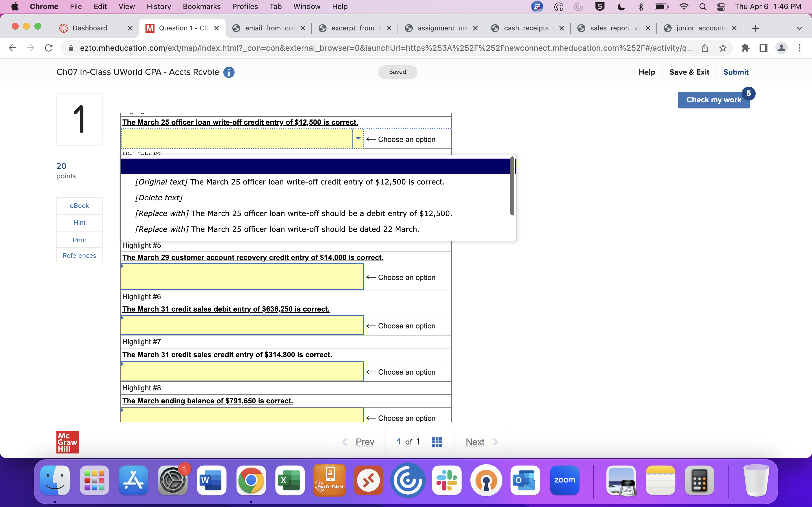Open the page overview grid icon near Next

(x=437, y=442)
